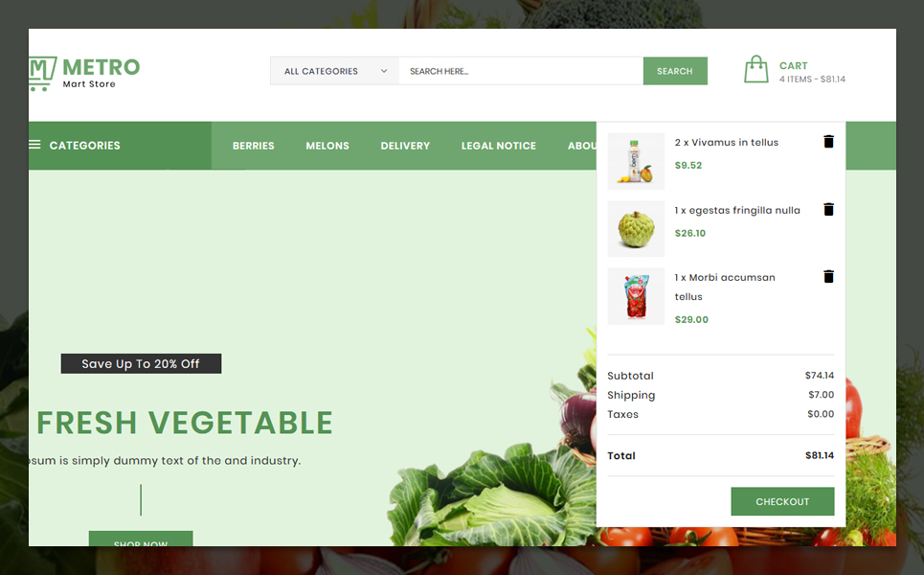Focus the Search Here input field
Viewport: 924px width, 575px height.
(x=521, y=71)
